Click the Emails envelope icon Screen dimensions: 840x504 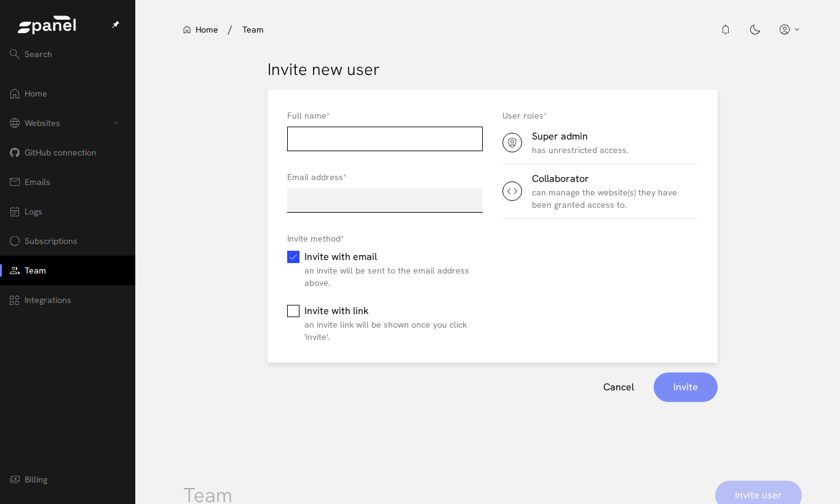click(15, 182)
